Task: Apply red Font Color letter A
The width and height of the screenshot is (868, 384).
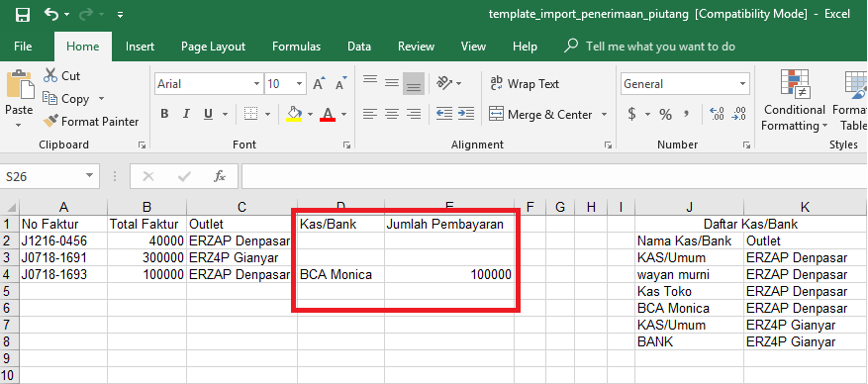Action: click(x=328, y=114)
